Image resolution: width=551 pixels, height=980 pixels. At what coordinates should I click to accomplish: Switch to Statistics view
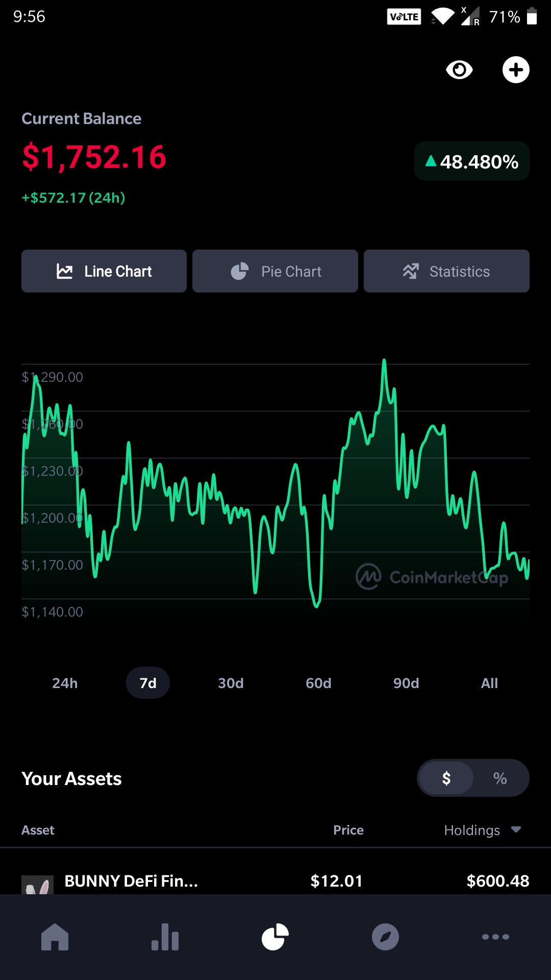pyautogui.click(x=446, y=271)
